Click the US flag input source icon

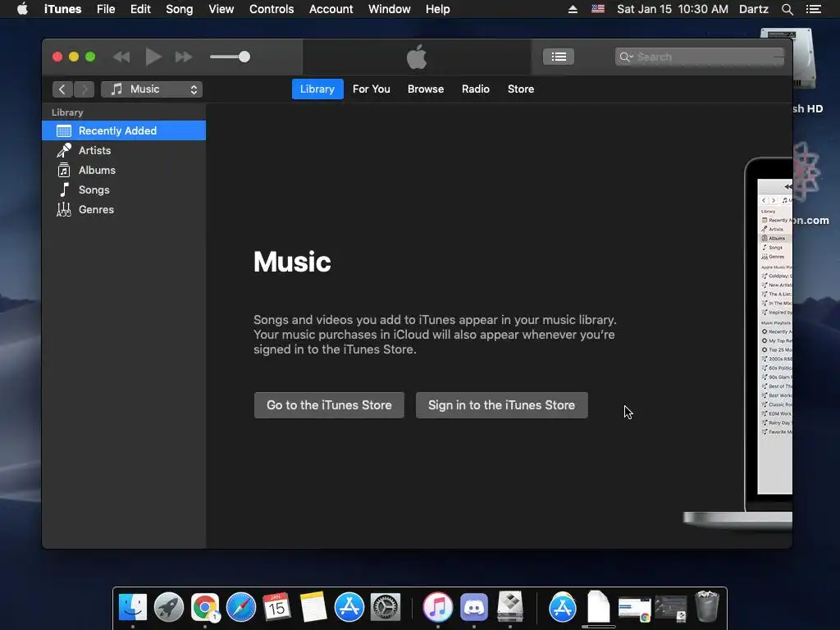tap(598, 9)
